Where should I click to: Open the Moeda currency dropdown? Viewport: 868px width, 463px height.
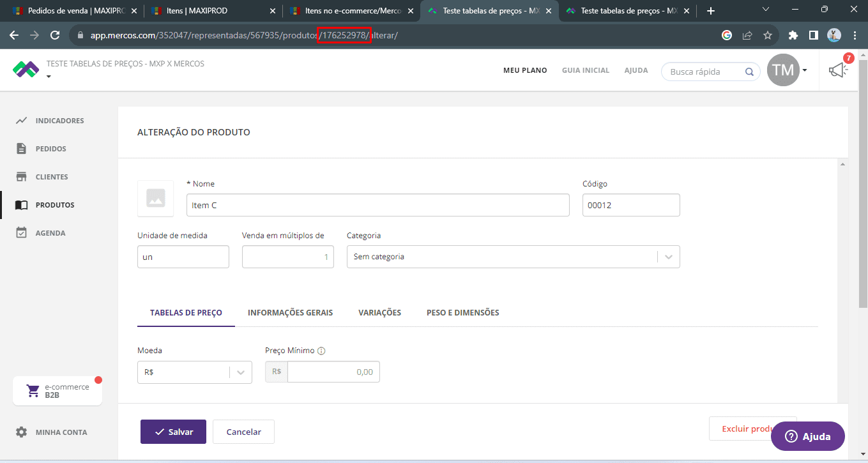(240, 372)
